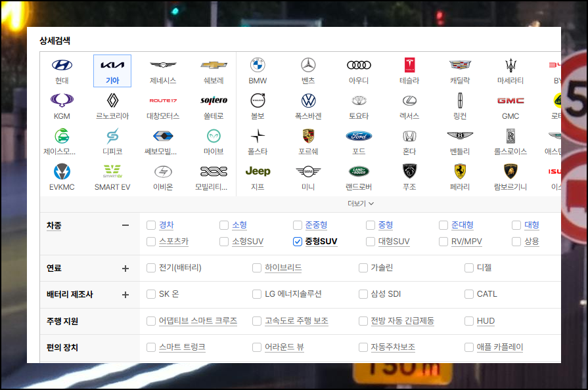Viewport: 588px width, 390px height.
Task: Collapse the 차종 section minus icon
Action: 125,225
